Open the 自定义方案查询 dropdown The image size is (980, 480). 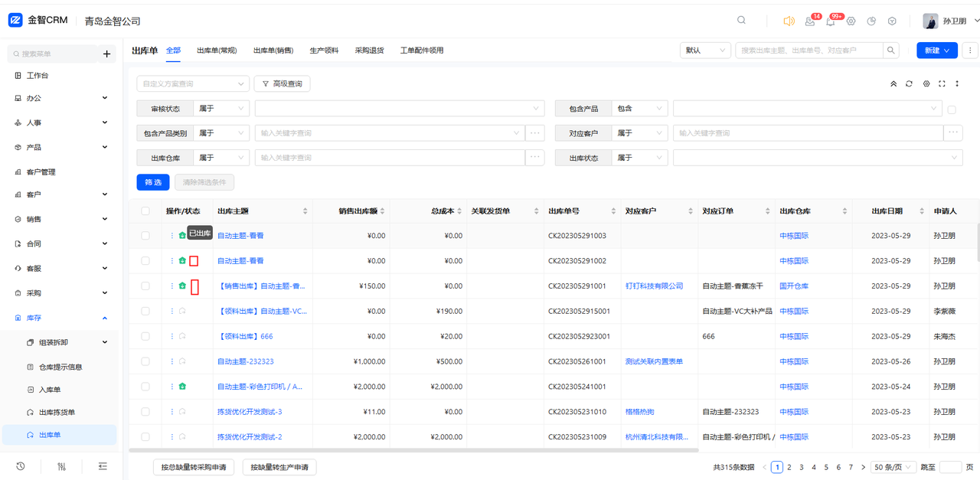pyautogui.click(x=193, y=83)
